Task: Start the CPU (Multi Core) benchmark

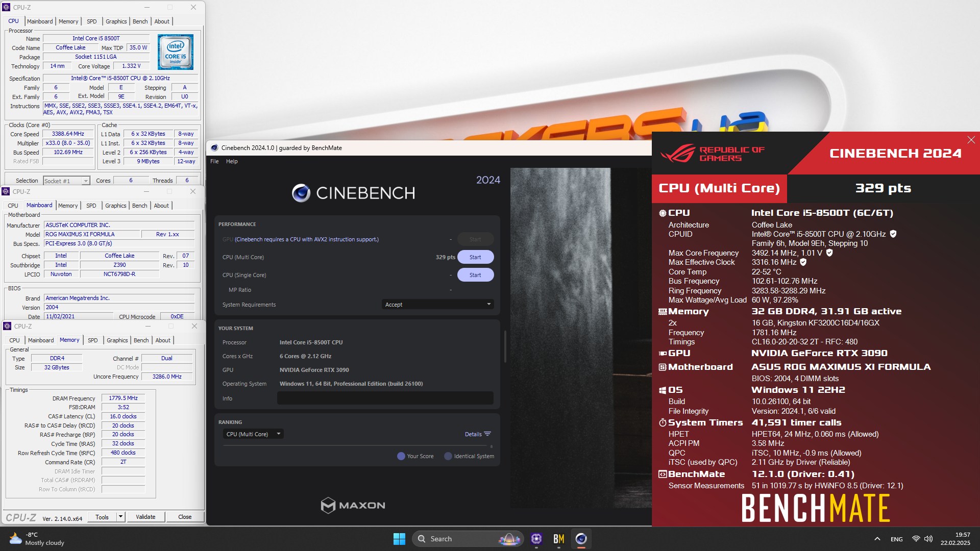Action: tap(475, 257)
